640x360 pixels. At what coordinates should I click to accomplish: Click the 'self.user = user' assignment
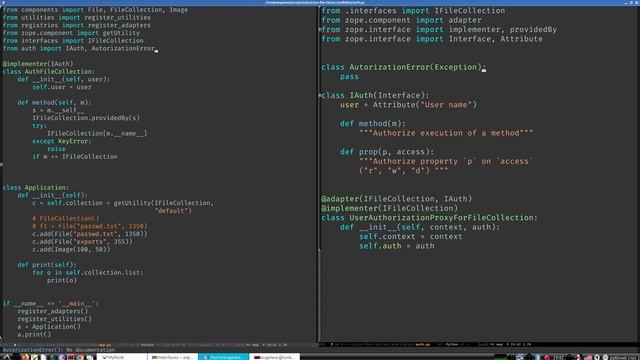click(x=62, y=87)
